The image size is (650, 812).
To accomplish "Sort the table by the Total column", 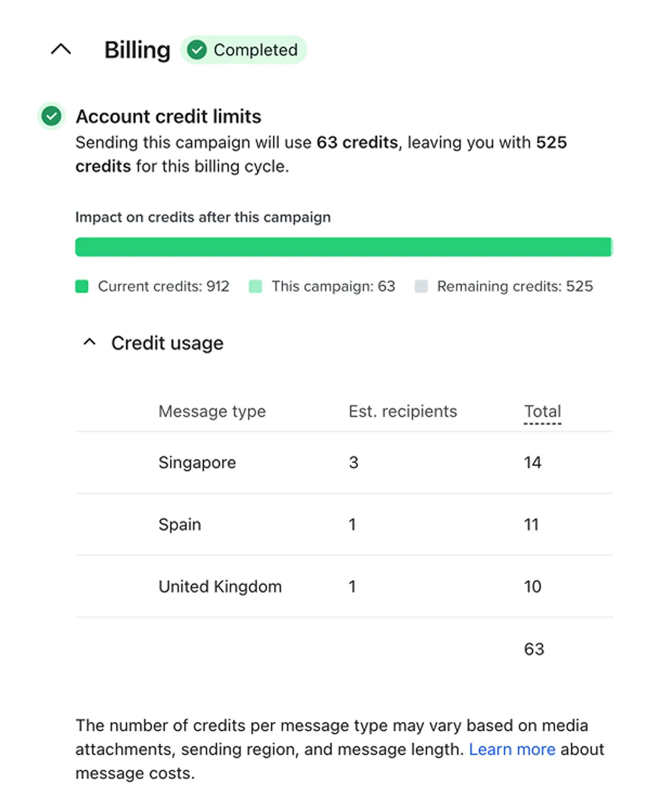I will 542,411.
